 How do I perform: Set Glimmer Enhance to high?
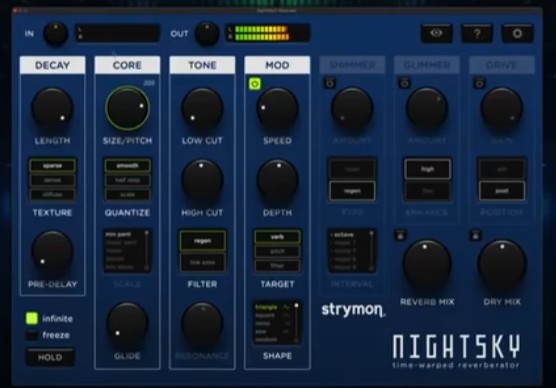pos(427,169)
